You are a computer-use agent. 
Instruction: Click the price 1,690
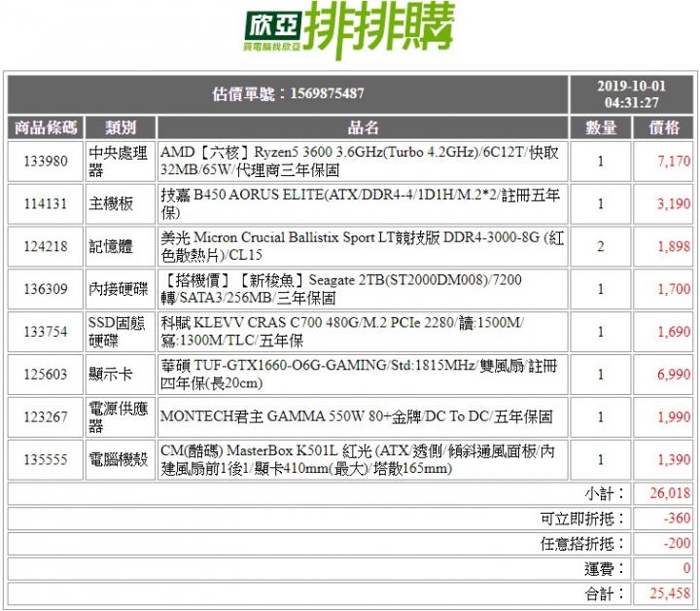tap(674, 332)
